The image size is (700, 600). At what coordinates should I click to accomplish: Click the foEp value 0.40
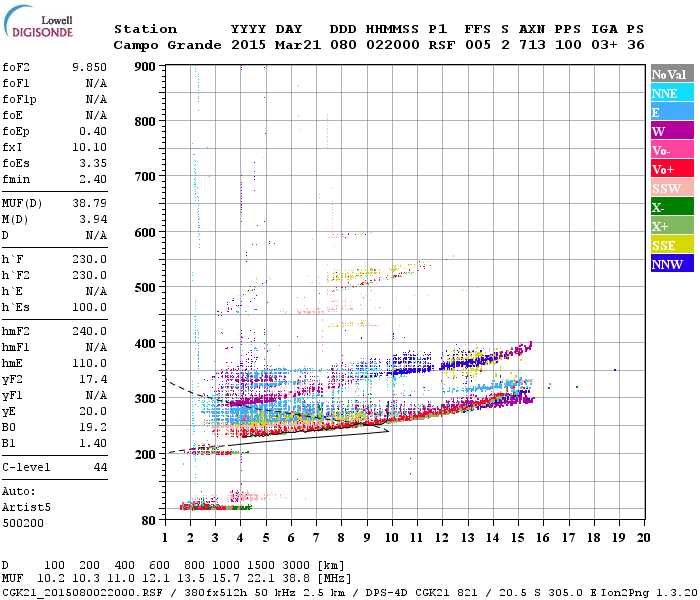pyautogui.click(x=93, y=131)
